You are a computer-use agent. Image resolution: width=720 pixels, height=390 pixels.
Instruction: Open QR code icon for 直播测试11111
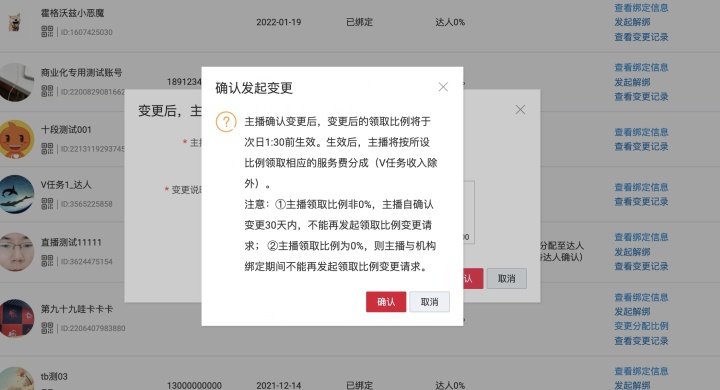click(47, 260)
